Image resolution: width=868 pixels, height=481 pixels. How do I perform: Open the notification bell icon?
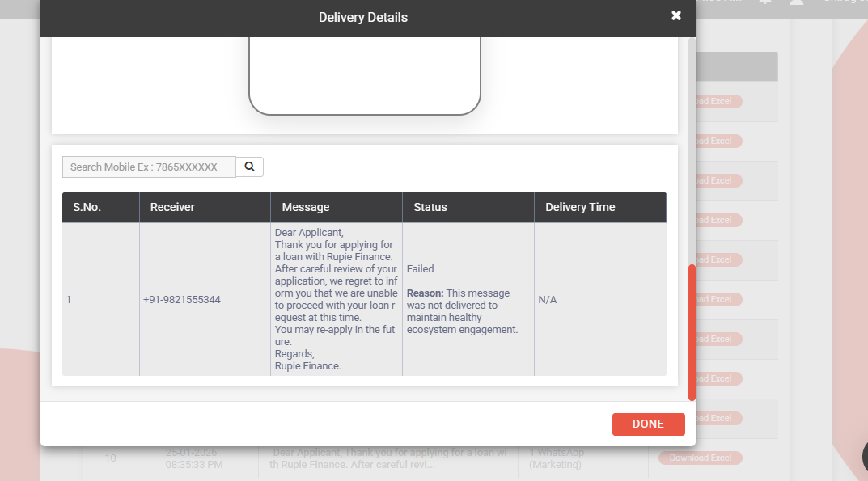(x=765, y=2)
